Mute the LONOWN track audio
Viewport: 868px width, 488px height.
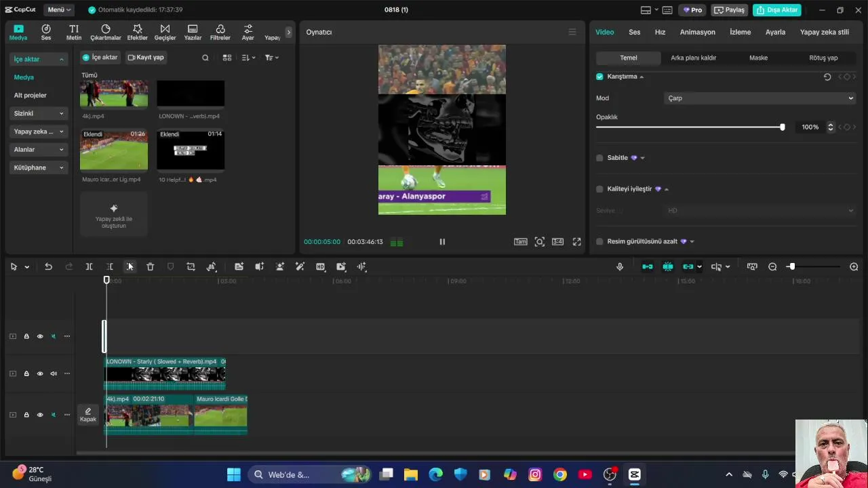(54, 373)
